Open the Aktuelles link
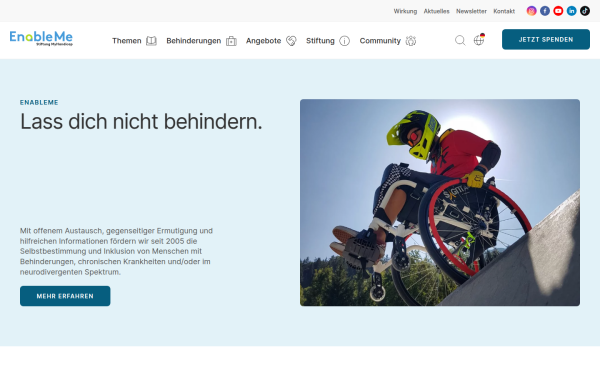 pos(437,11)
